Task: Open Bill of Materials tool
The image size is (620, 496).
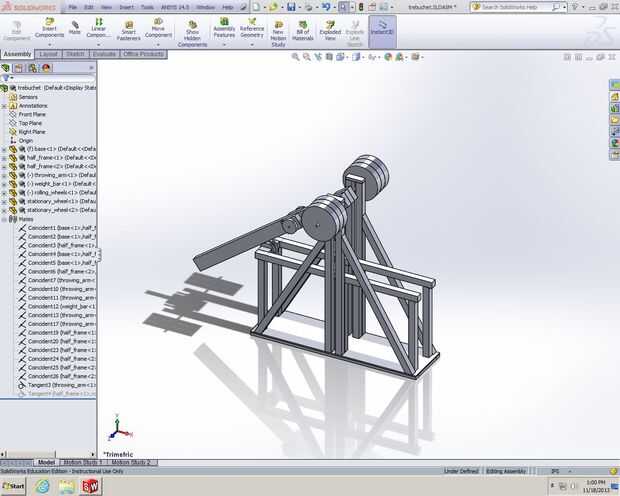Action: point(303,31)
